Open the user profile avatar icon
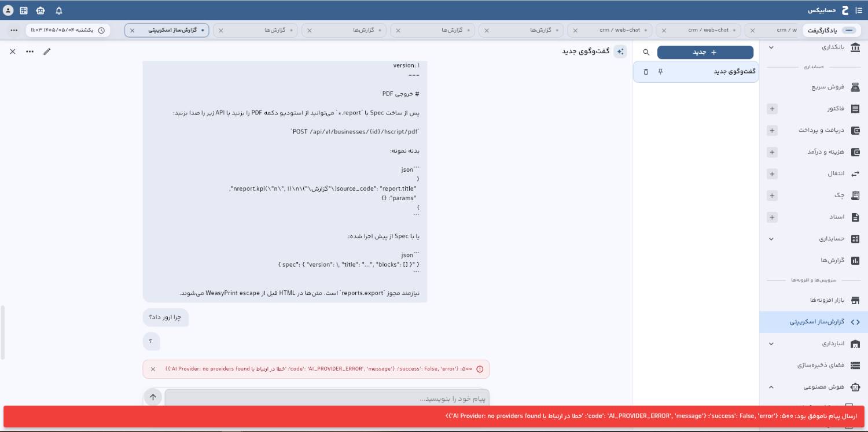The width and height of the screenshot is (868, 432). (x=8, y=10)
